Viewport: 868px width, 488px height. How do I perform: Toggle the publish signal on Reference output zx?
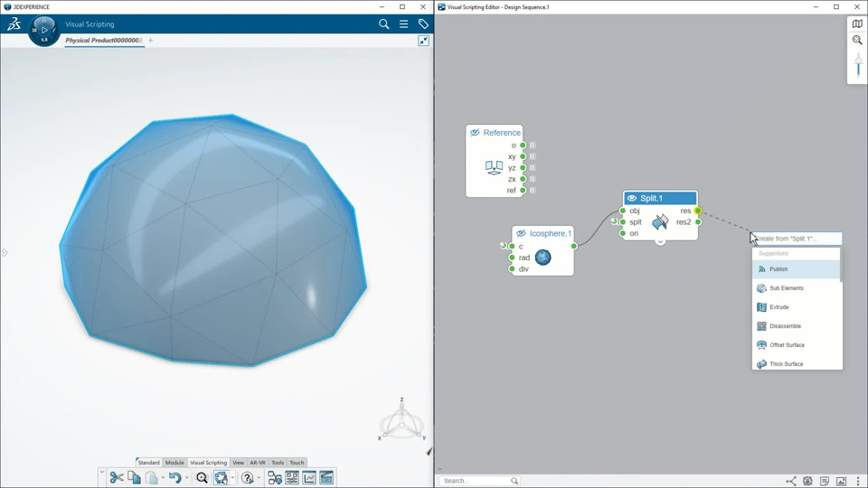(533, 179)
